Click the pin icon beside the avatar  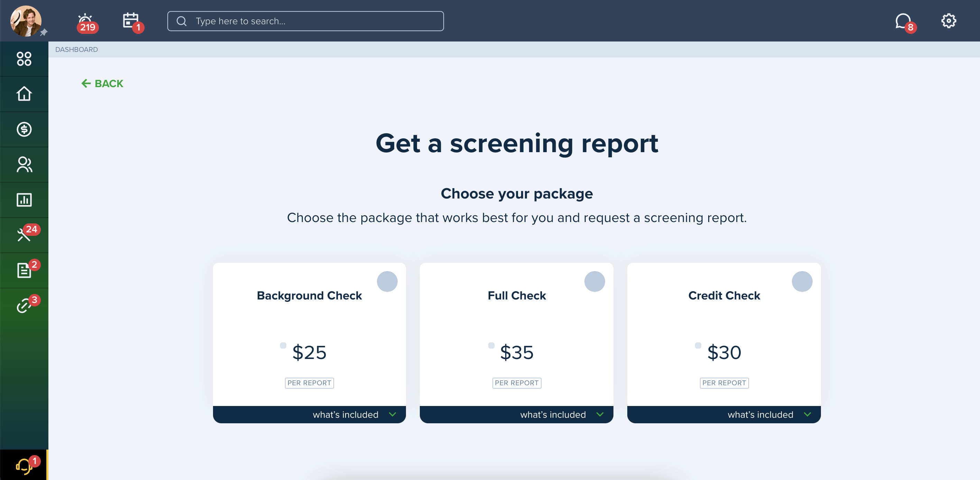click(x=44, y=32)
